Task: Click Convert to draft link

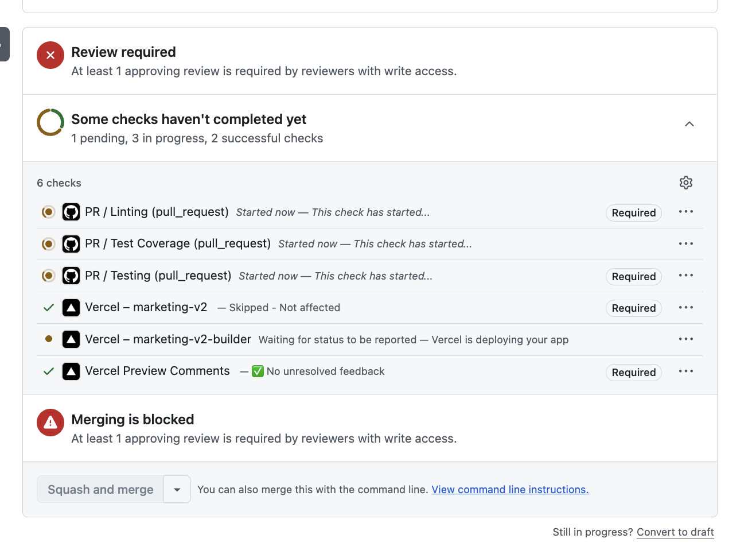Action: (x=675, y=532)
